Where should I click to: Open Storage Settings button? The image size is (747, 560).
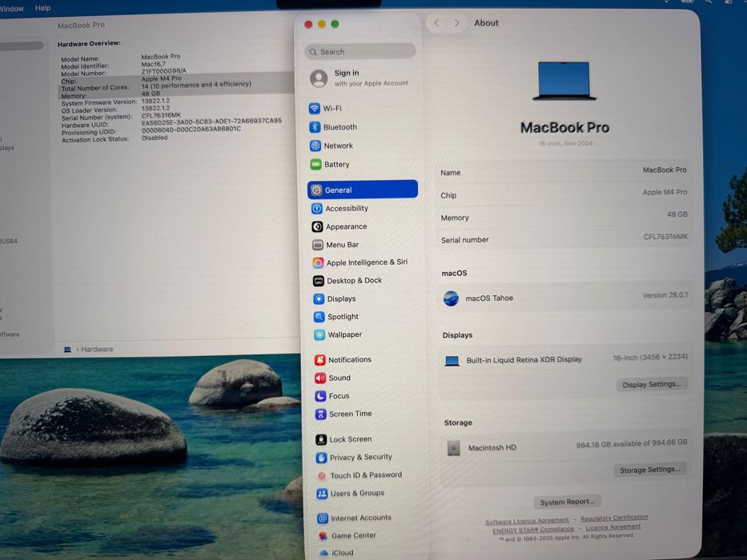click(650, 470)
